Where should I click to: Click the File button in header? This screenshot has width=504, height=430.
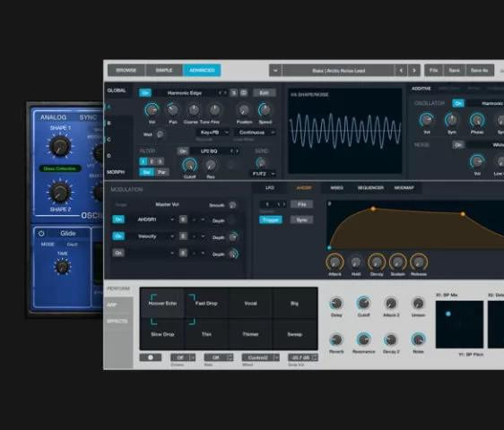[x=434, y=71]
